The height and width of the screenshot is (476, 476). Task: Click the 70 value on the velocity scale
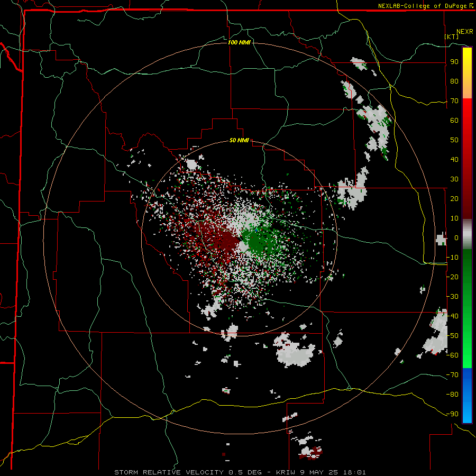point(454,101)
